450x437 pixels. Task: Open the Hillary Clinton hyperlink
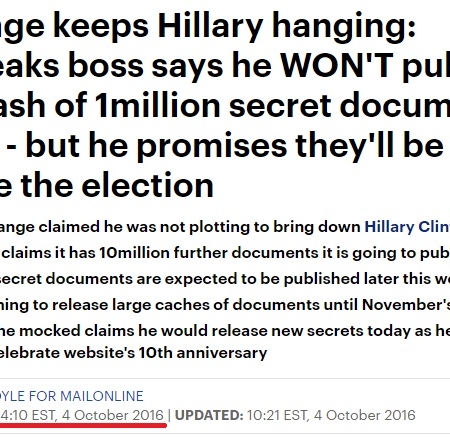point(407,227)
